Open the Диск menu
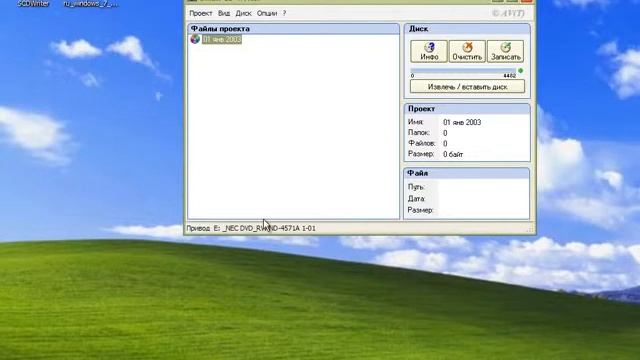This screenshot has height=360, width=640. click(243, 13)
